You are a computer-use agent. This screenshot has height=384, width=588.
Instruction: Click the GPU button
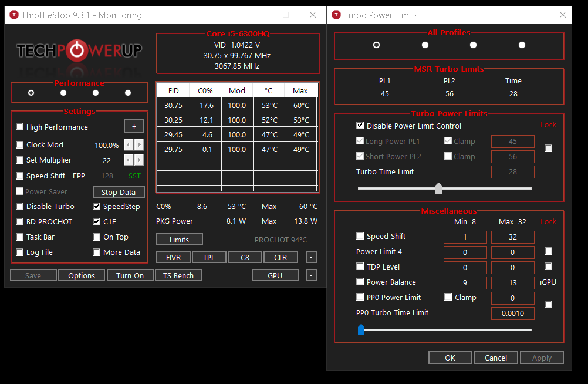click(x=275, y=275)
